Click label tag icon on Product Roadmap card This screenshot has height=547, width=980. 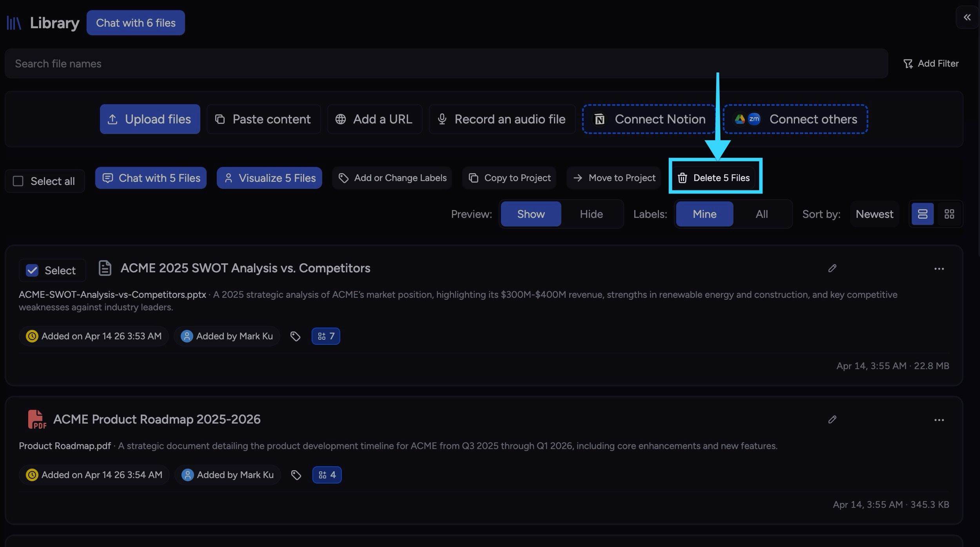coord(296,475)
